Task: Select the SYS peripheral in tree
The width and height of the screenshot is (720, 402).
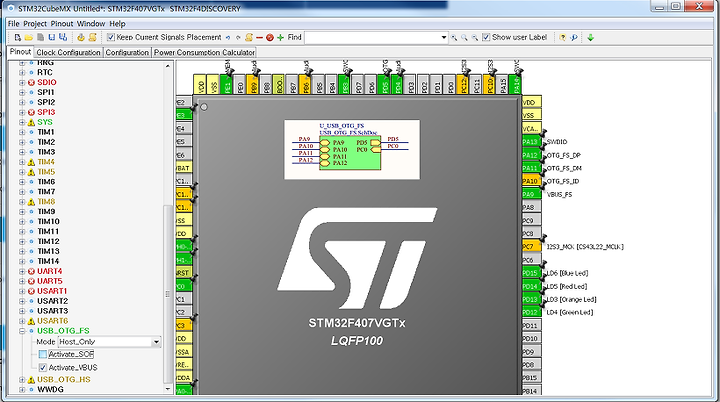Action: pyautogui.click(x=45, y=122)
